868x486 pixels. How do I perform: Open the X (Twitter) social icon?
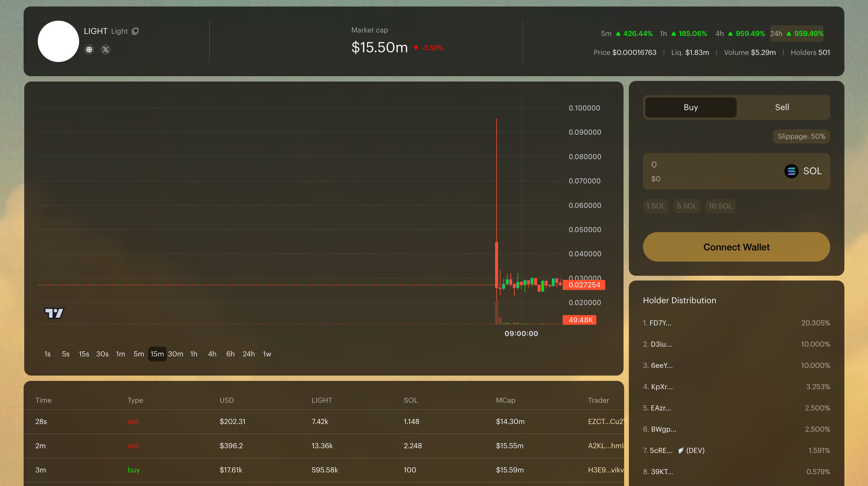point(105,50)
